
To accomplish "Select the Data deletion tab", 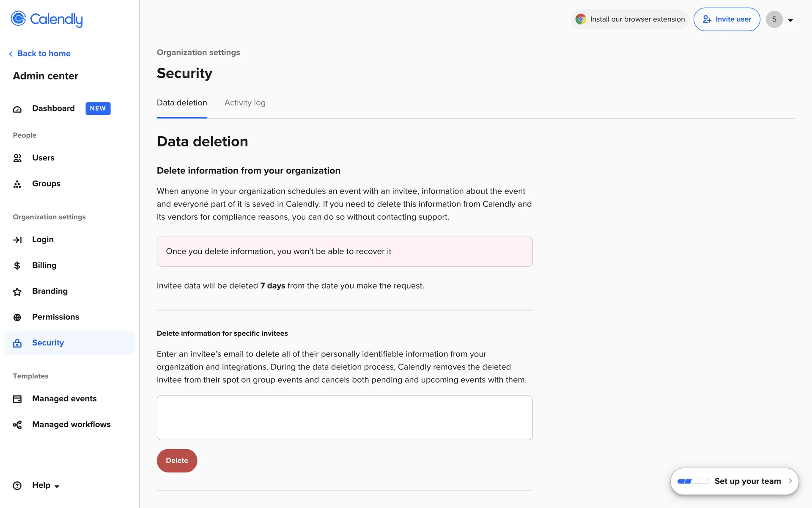I will coord(182,103).
